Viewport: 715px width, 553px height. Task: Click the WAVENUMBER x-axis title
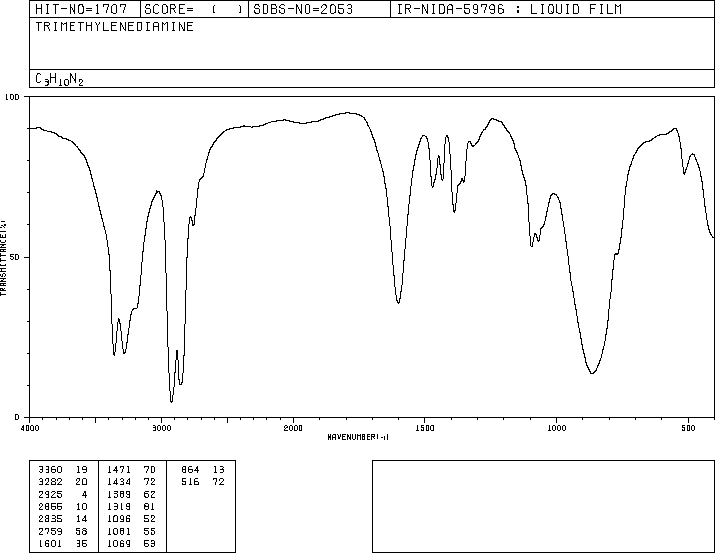coord(358,437)
